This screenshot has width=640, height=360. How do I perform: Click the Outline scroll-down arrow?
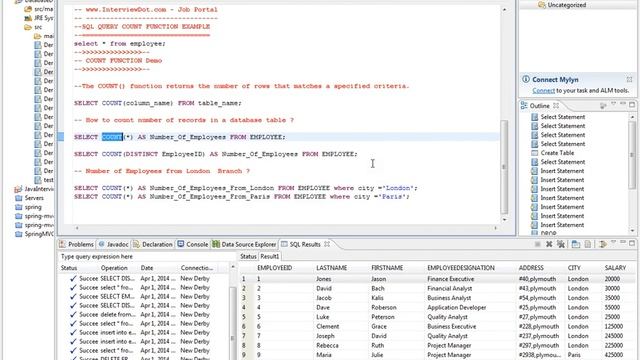pos(632,231)
